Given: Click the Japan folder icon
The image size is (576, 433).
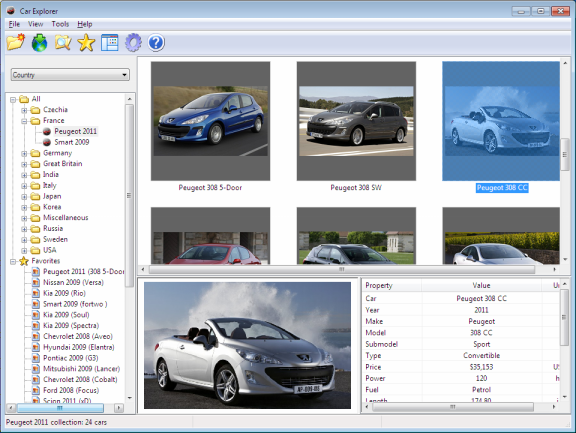Looking at the screenshot, I should click(x=35, y=196).
